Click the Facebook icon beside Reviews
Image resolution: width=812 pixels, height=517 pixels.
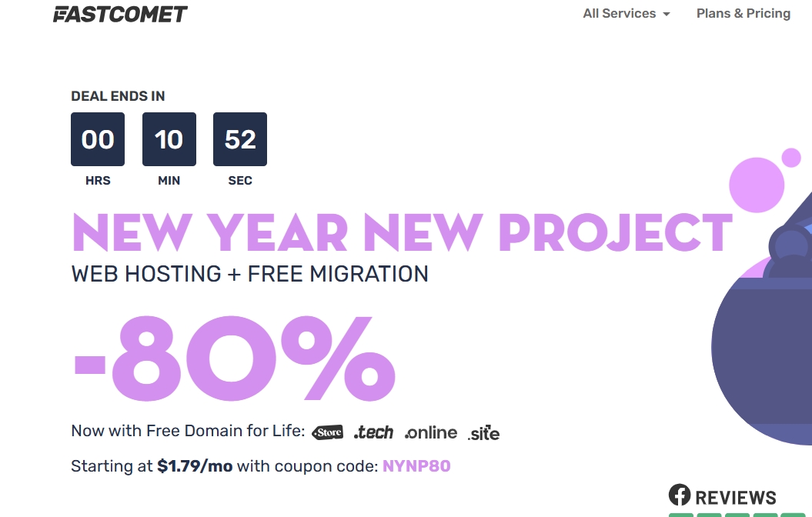pos(680,495)
